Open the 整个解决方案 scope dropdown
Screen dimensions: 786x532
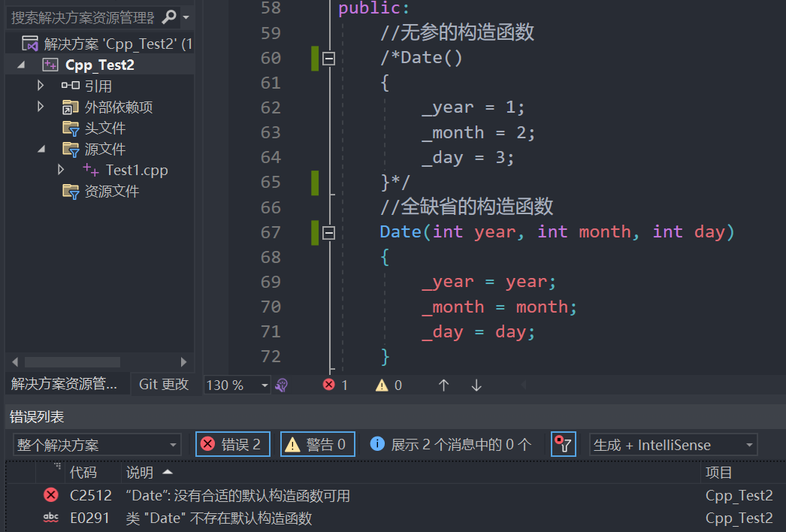coord(97,445)
